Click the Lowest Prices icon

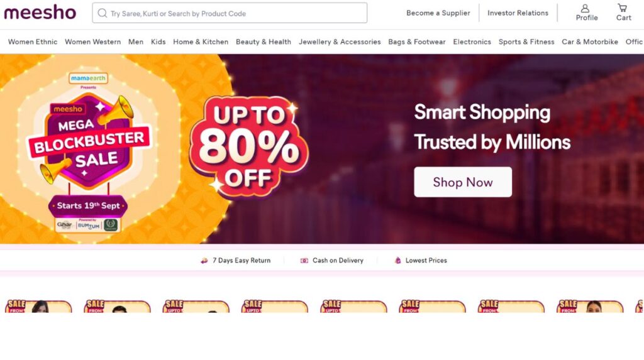(x=397, y=260)
